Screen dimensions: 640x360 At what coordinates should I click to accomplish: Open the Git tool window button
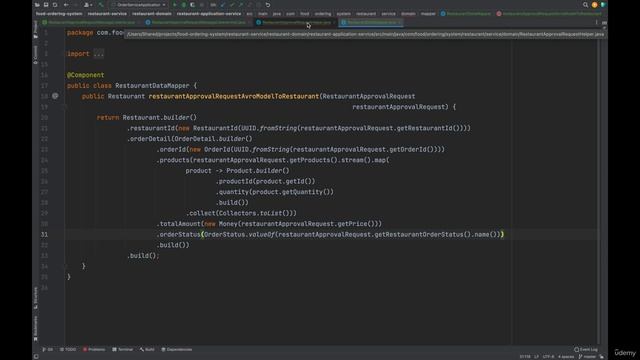[x=48, y=349]
